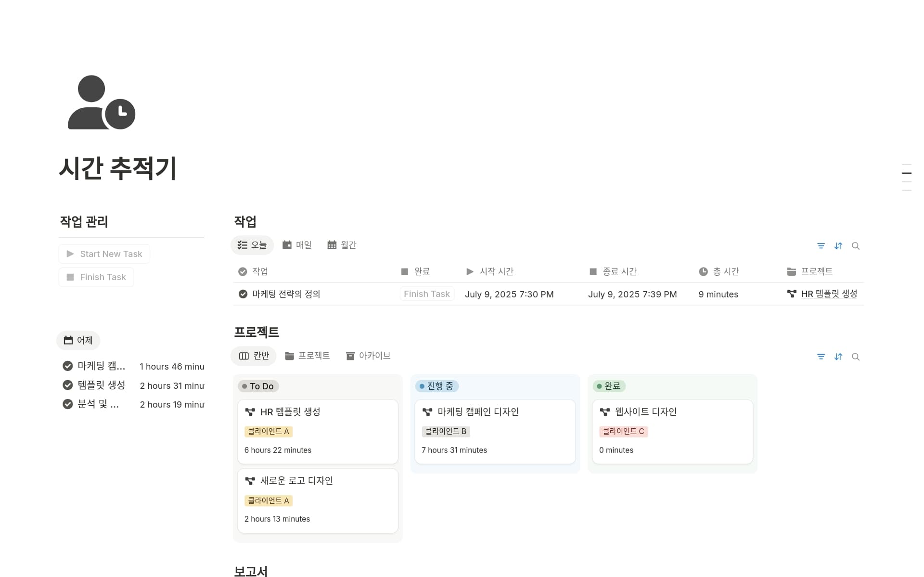Open the 어제 view dropdown

click(78, 340)
